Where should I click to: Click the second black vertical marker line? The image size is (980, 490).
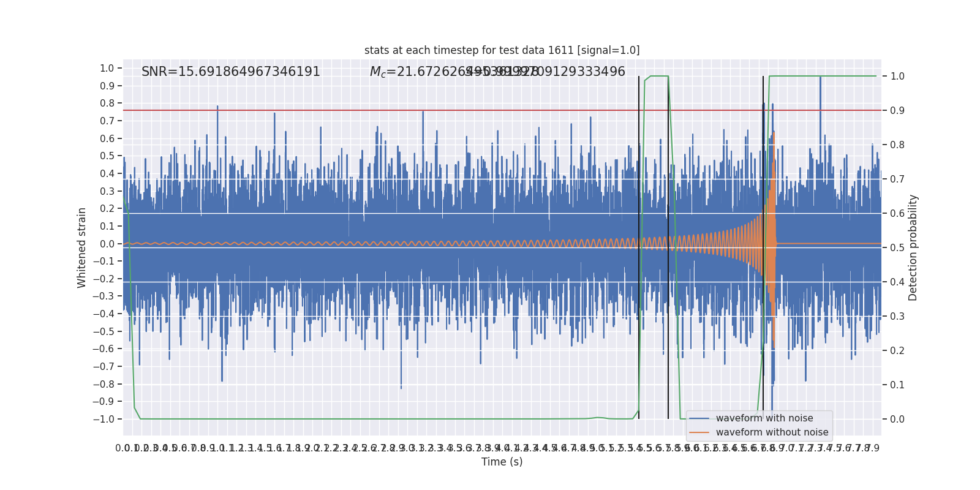tap(668, 247)
